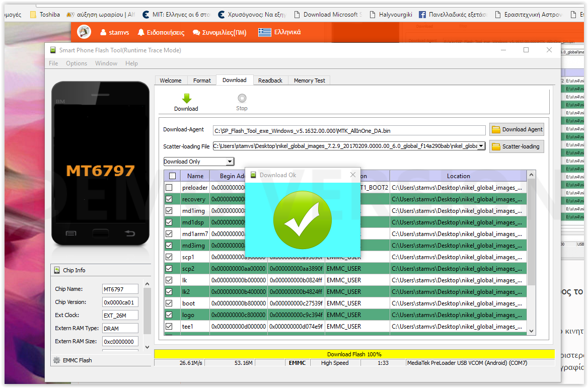
Task: Click the Chip Info panel icon
Action: click(56, 270)
